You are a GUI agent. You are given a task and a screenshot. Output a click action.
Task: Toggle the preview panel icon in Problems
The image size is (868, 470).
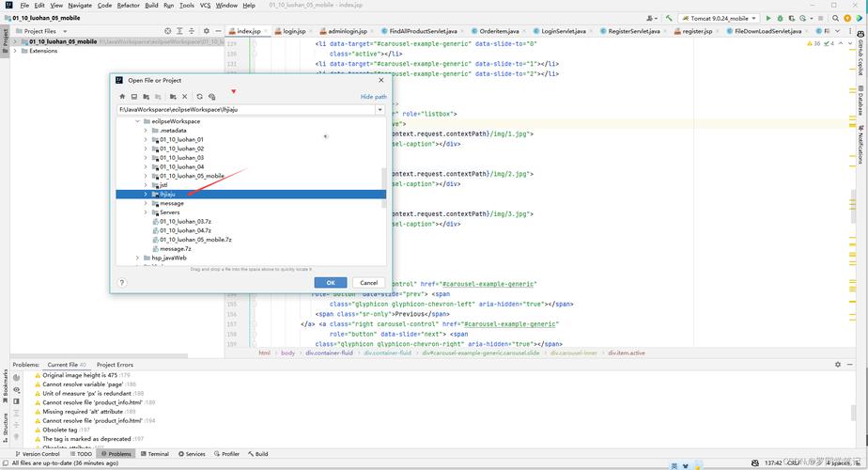tap(17, 401)
